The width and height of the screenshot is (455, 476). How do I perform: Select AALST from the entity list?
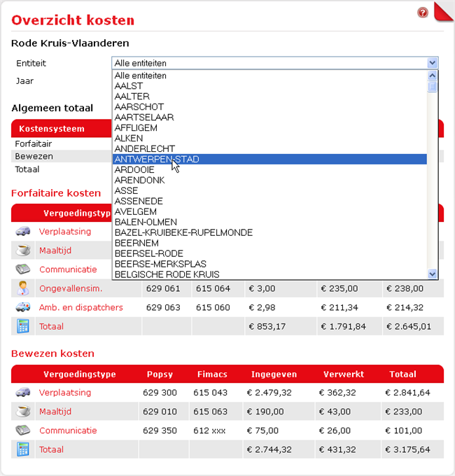point(269,86)
